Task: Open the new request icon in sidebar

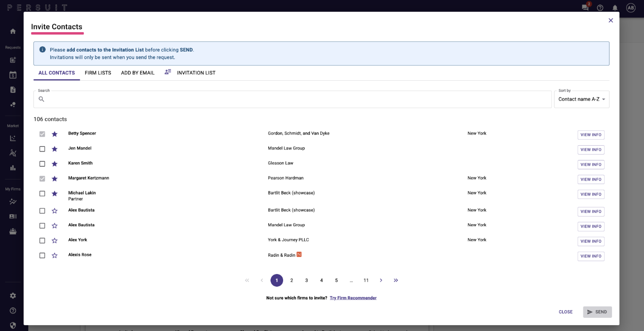Action: [13, 60]
